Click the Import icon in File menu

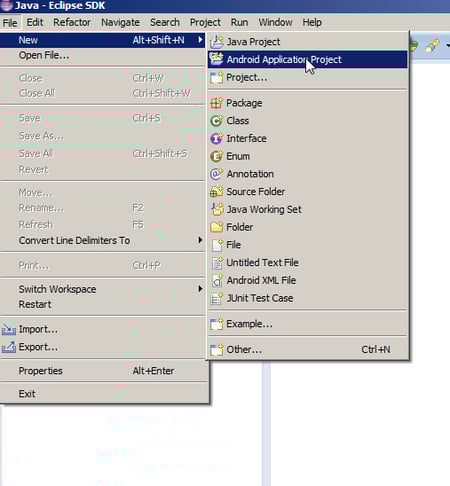pos(9,329)
